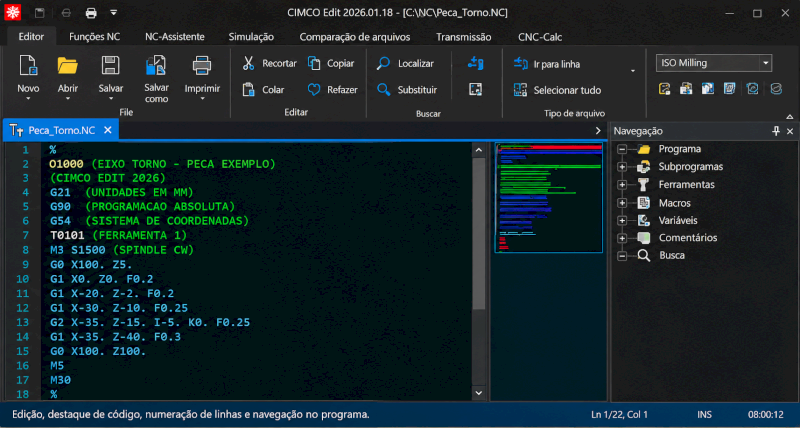Screen dimensions: 800x428
Task: Select the Peca_Torno.NC document tab
Action: [61, 130]
